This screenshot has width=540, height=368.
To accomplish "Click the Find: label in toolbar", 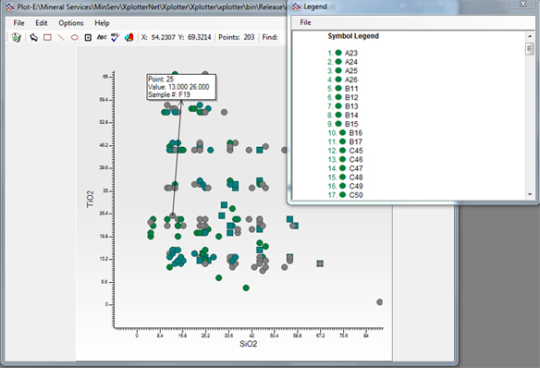I will click(270, 37).
